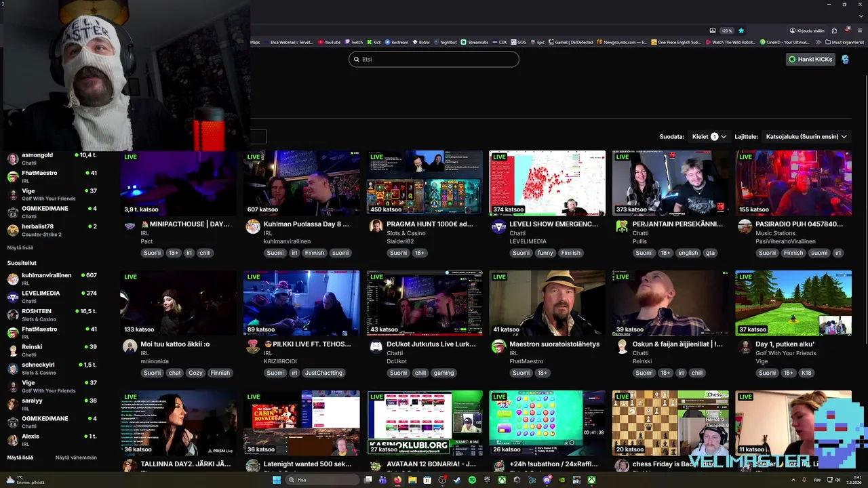Click the magnifier icon in Etsi search bar
The width and height of the screenshot is (868, 488).
pos(357,59)
